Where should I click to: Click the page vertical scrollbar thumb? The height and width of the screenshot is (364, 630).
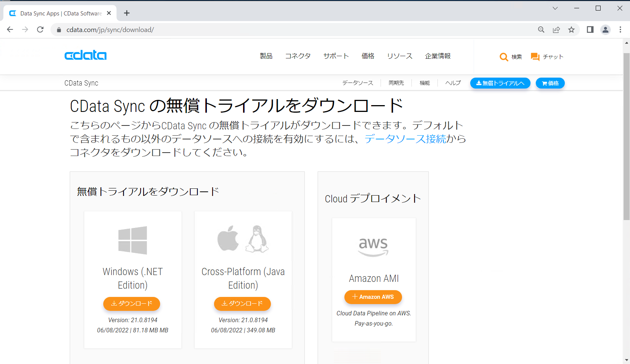(626, 136)
